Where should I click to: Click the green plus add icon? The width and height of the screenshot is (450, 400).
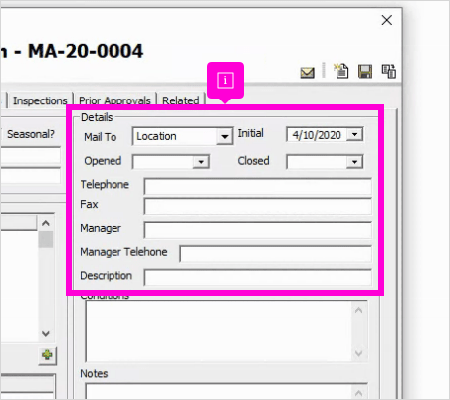(47, 355)
